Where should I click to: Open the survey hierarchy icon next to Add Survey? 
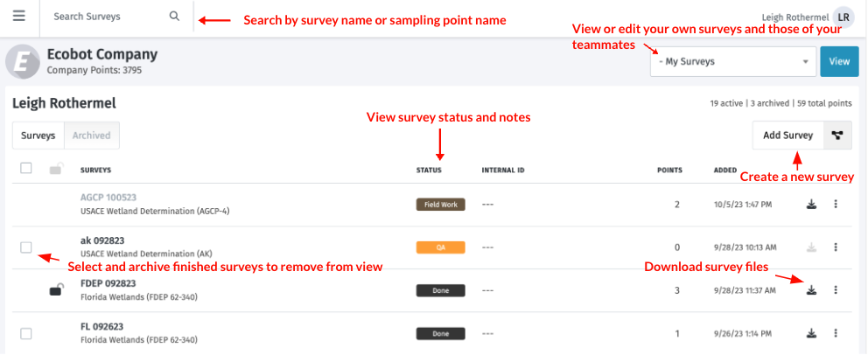coord(837,135)
